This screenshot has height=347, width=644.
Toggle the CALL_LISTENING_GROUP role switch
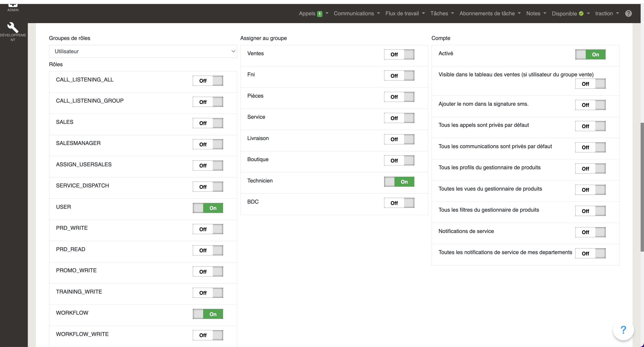click(208, 102)
